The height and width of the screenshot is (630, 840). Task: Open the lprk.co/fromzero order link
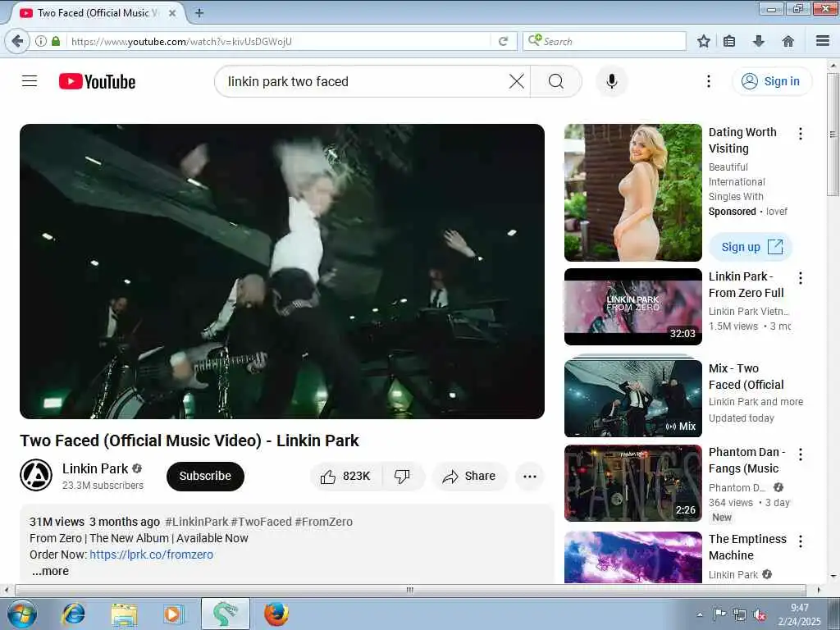pos(151,555)
